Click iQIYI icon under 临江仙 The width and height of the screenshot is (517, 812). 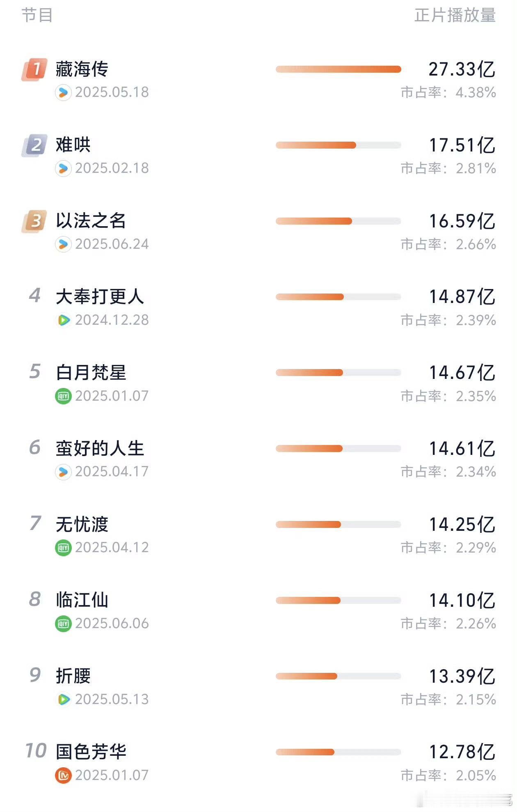click(x=63, y=624)
